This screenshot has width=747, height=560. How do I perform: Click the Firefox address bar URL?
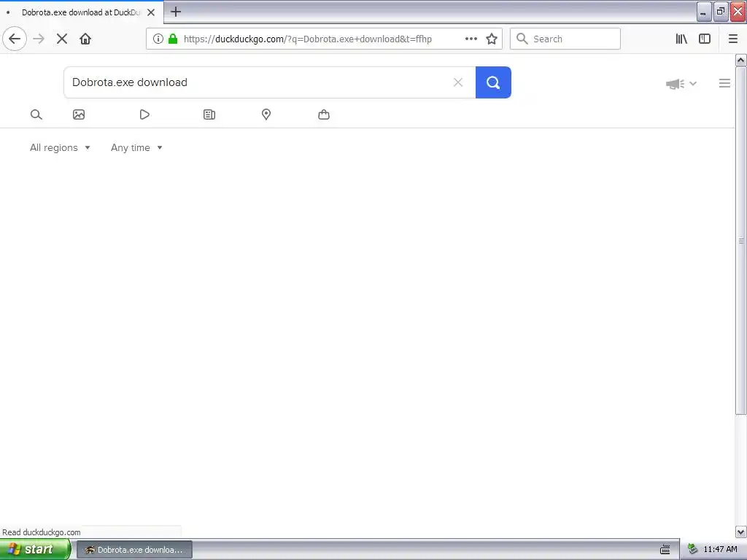(308, 39)
